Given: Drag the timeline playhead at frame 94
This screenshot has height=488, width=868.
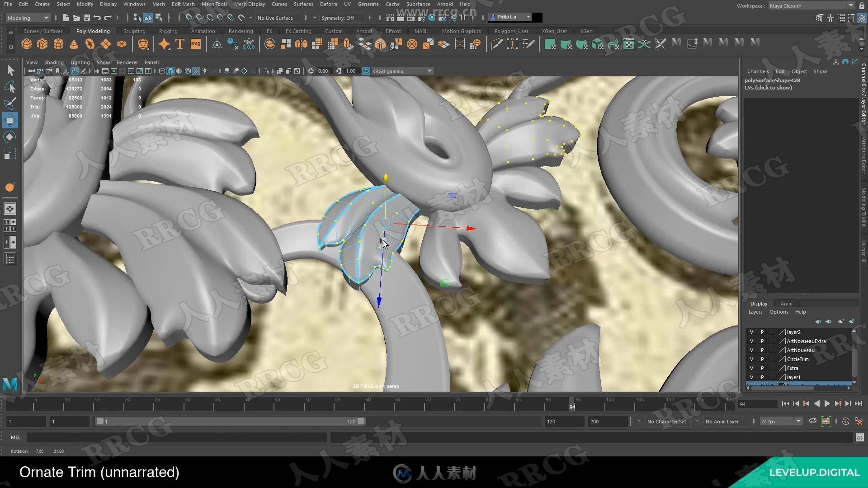Looking at the screenshot, I should pyautogui.click(x=572, y=404).
